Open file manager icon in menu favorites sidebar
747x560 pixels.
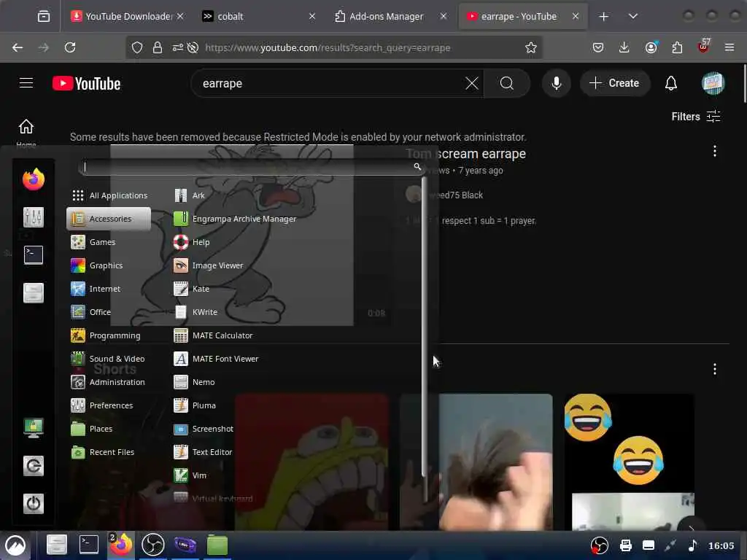coord(34,293)
